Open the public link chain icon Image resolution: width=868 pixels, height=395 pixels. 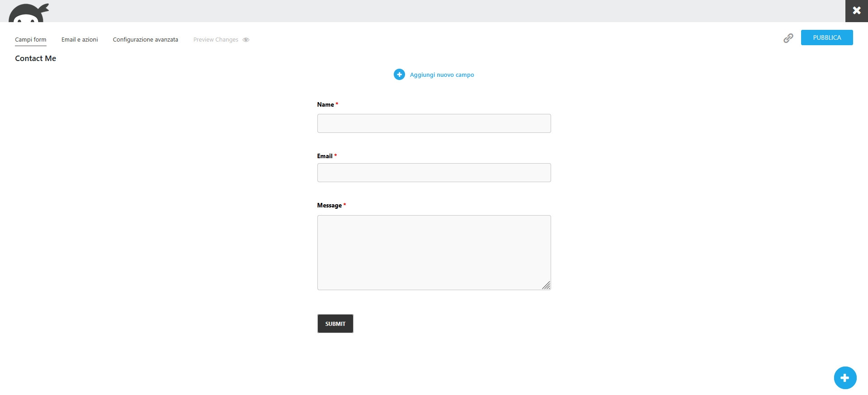click(788, 38)
